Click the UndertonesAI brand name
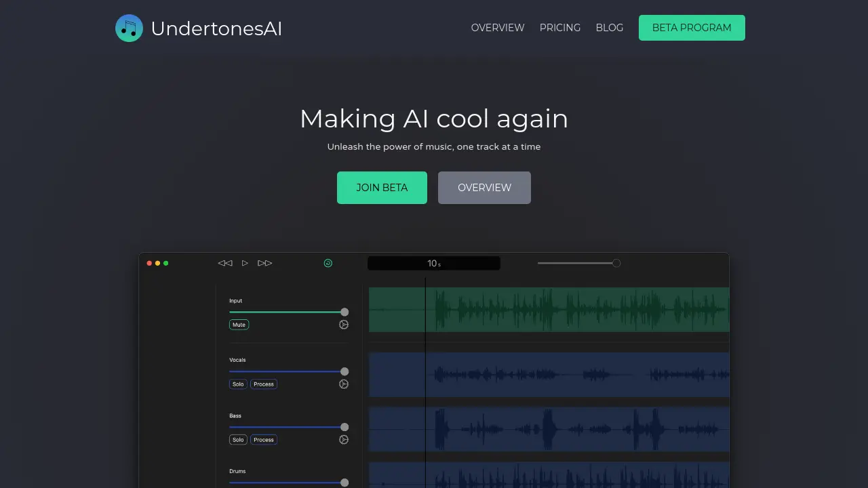Screen dimensions: 868x488 216,28
